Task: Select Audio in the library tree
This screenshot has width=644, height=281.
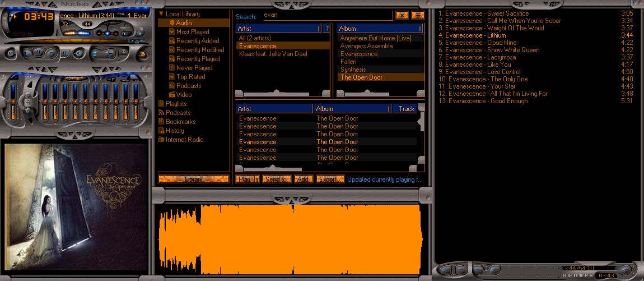Action: [184, 23]
